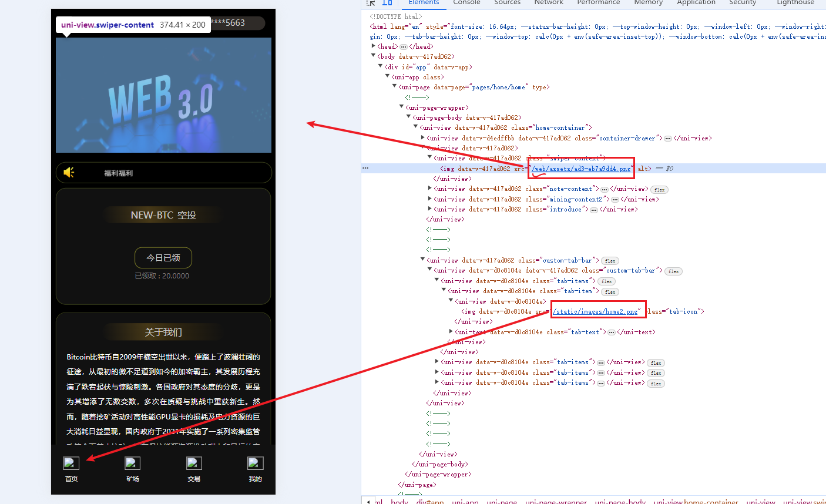Click the 今日已领 claim button
The width and height of the screenshot is (826, 504).
pyautogui.click(x=163, y=258)
